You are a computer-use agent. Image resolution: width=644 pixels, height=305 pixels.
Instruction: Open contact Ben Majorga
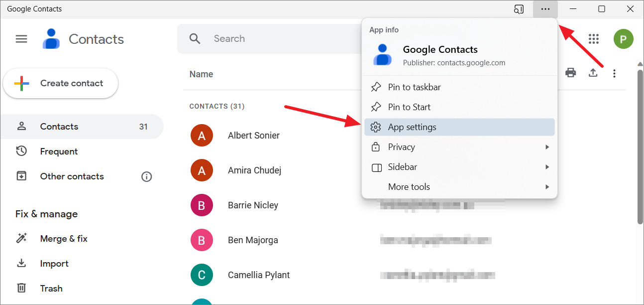click(x=253, y=240)
